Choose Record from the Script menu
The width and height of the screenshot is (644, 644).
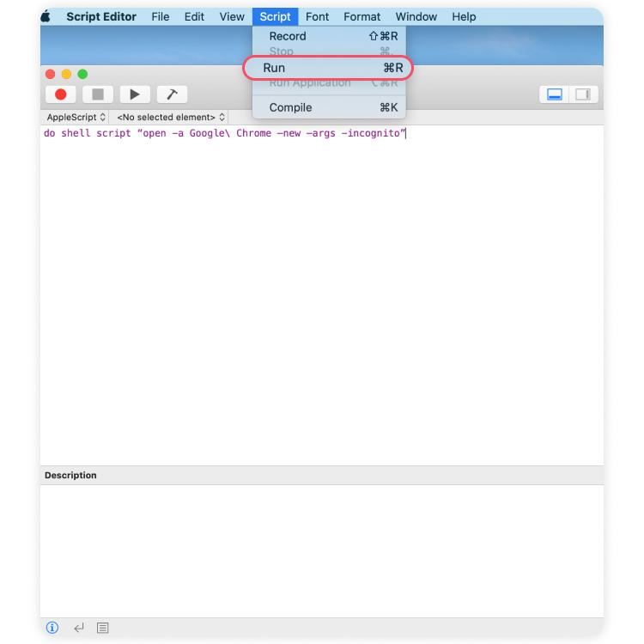tap(329, 36)
